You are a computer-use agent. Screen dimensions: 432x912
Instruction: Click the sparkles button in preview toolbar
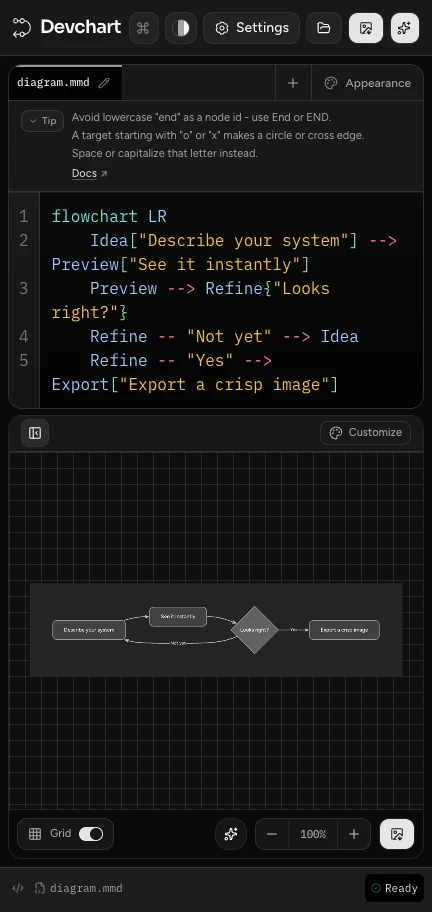pyautogui.click(x=231, y=834)
